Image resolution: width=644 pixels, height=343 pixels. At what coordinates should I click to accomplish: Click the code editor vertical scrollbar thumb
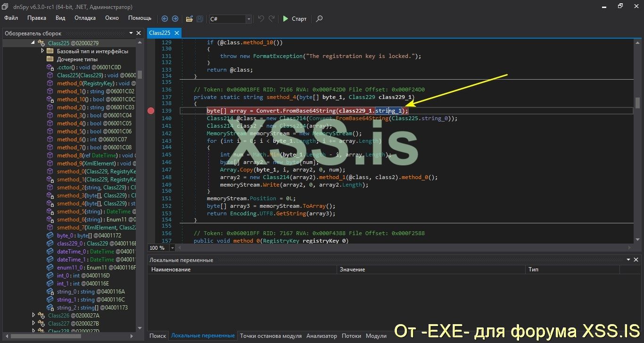click(637, 103)
